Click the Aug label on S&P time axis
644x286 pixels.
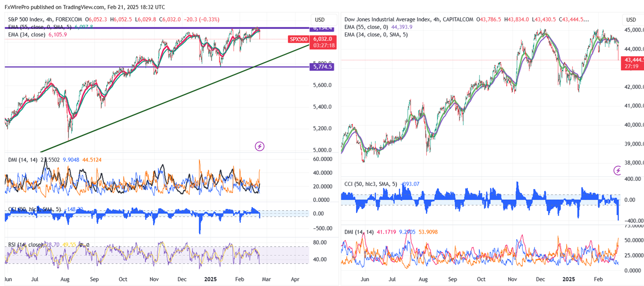click(x=64, y=279)
